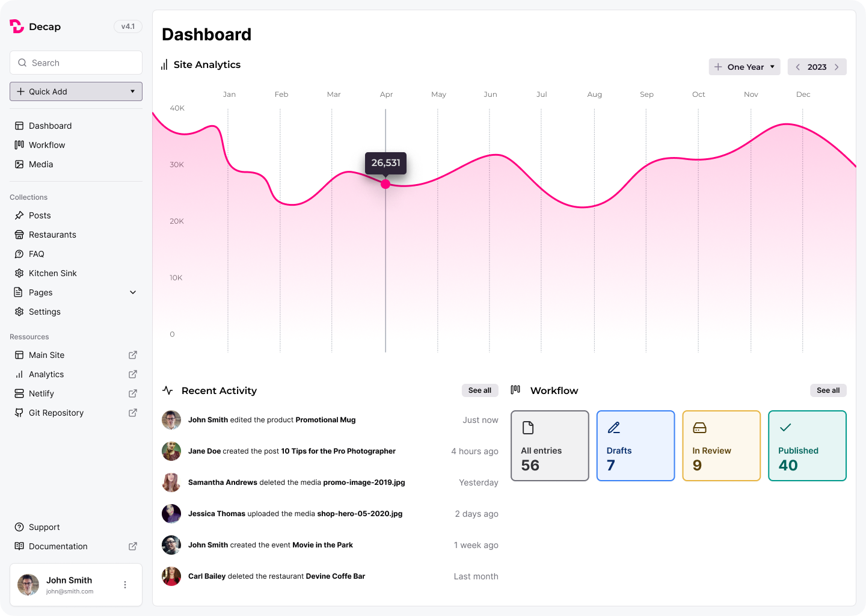Click the Recent Activity pulse icon
This screenshot has height=616, width=866.
point(168,390)
